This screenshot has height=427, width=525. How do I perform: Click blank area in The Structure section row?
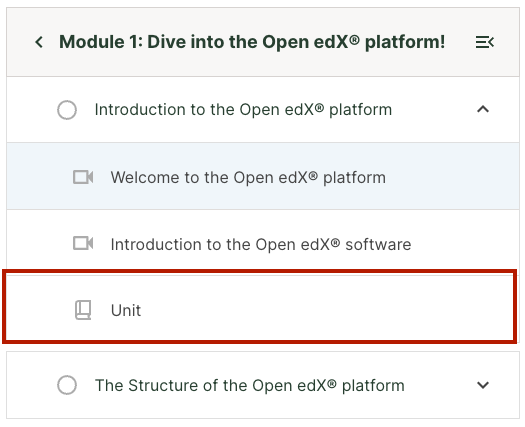[440, 385]
